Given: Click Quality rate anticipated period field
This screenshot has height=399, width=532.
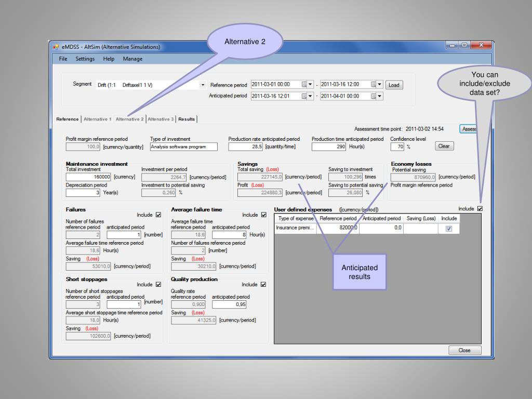Looking at the screenshot, I should pyautogui.click(x=229, y=304).
